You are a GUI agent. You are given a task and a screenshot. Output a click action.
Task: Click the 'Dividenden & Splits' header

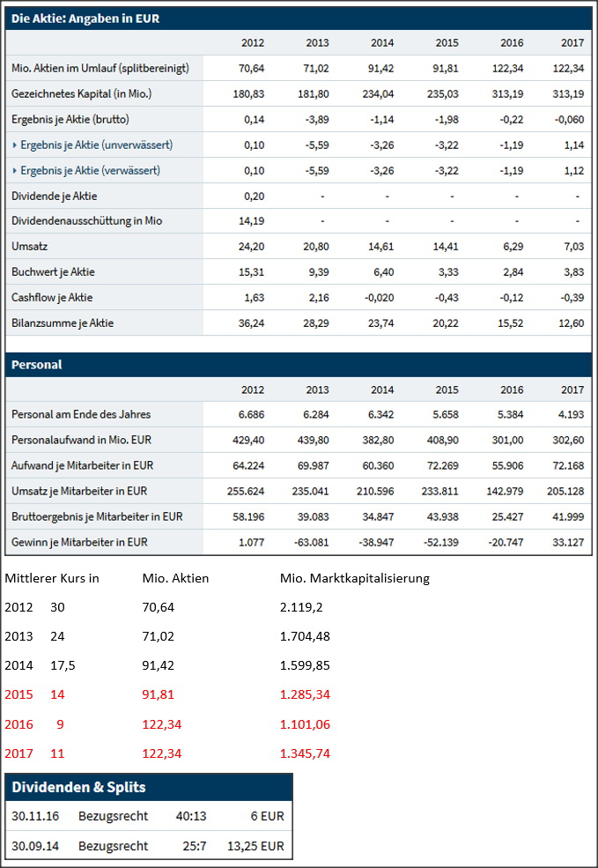78,787
